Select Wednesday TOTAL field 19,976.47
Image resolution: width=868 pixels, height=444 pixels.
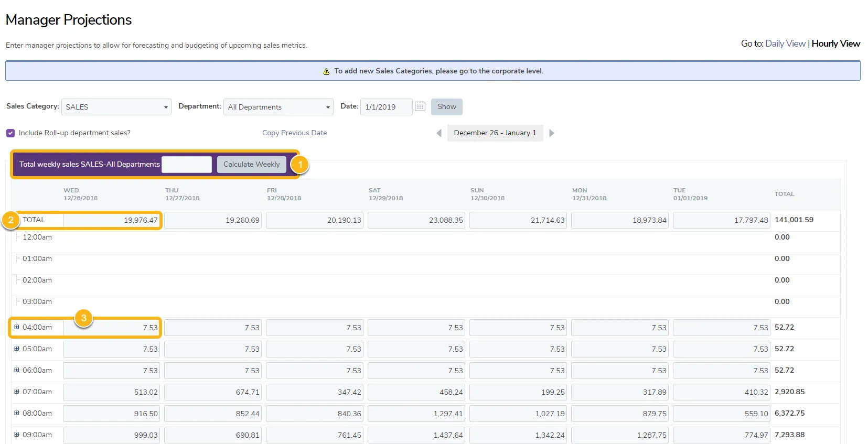(112, 220)
